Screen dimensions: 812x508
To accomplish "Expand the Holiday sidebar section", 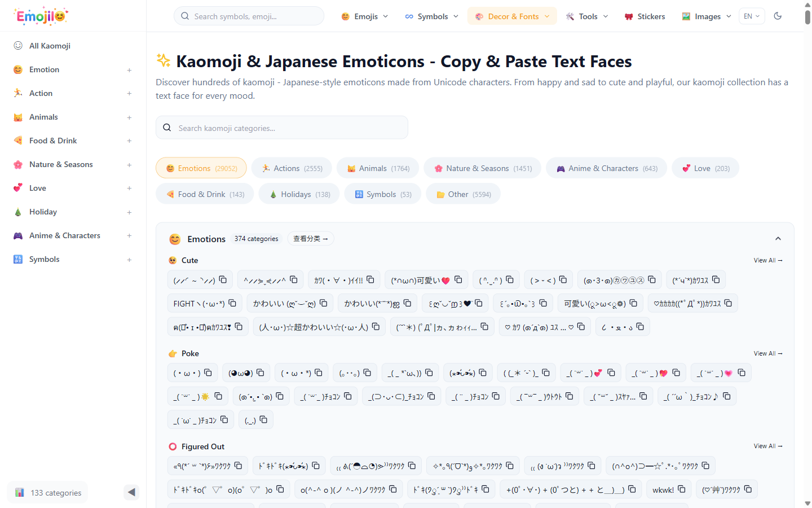I will [129, 212].
